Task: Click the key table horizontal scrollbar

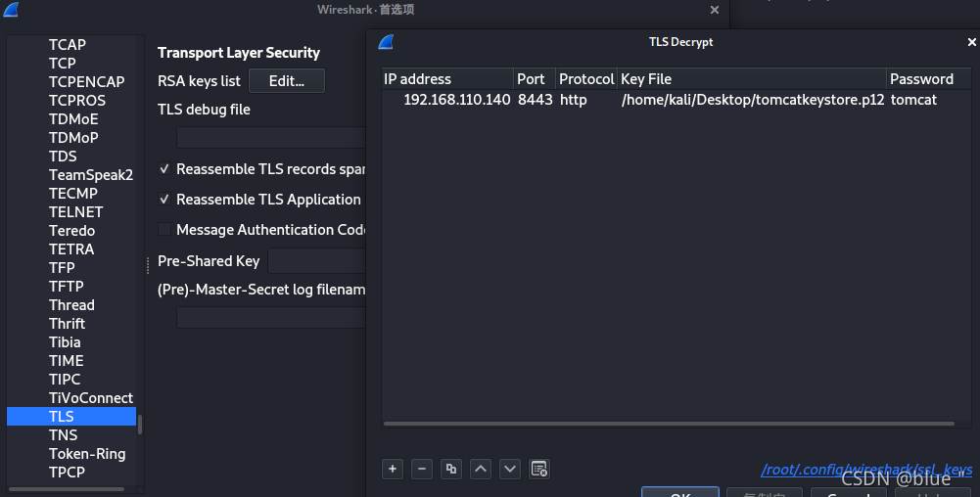Action: pos(669,424)
